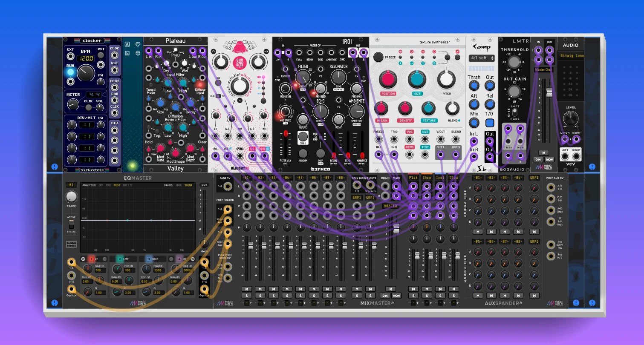This screenshot has width=644, height=345.
Task: Toggle the Diffuse Input light on Plateau
Action: coord(200,84)
